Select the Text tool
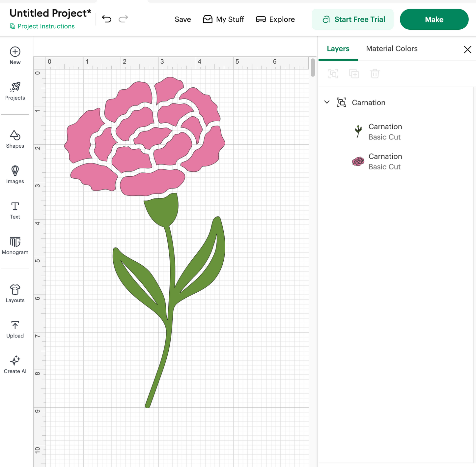 point(15,210)
